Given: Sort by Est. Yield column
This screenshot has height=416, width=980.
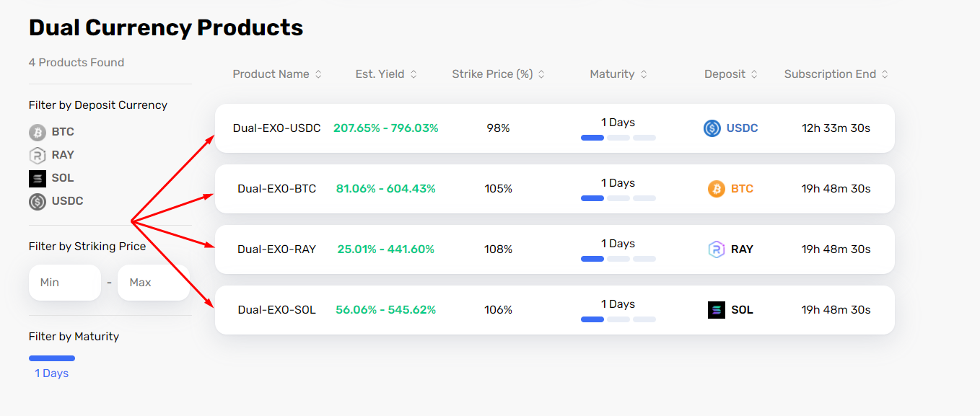Looking at the screenshot, I should point(385,74).
